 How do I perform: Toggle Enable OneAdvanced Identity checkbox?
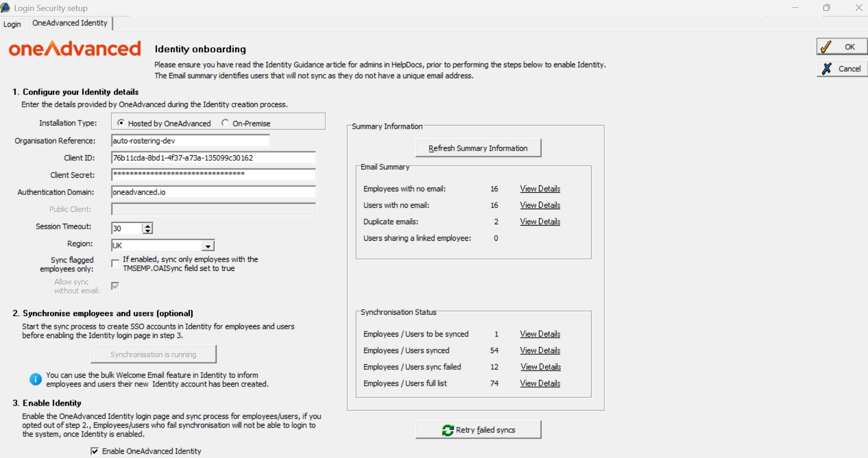click(95, 451)
